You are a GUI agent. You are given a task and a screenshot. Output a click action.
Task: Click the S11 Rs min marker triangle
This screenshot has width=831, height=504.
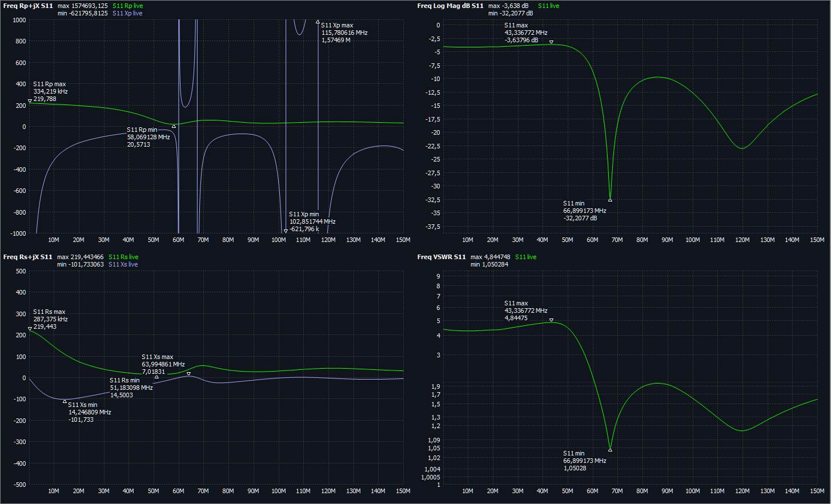coord(156,377)
